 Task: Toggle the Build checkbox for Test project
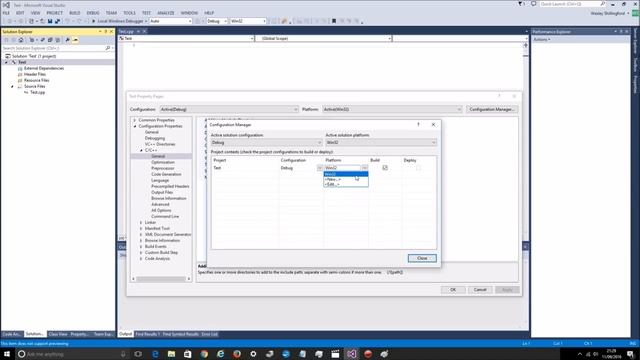pos(385,168)
